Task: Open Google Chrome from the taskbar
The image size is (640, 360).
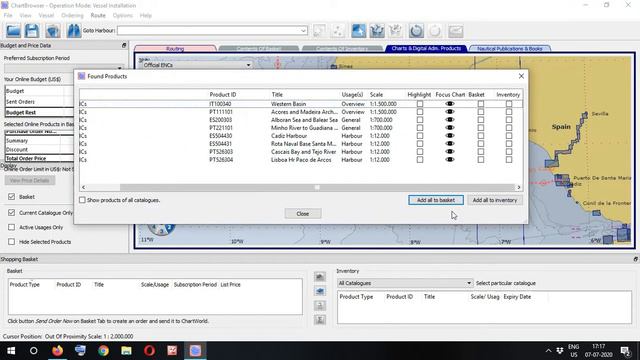Action: pyautogui.click(x=103, y=351)
